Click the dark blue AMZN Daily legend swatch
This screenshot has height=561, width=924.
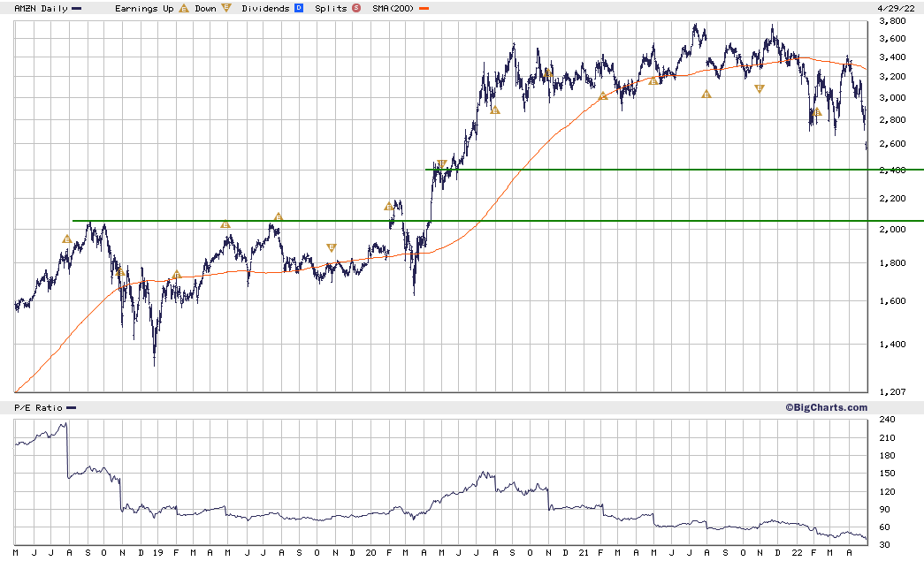click(x=77, y=9)
